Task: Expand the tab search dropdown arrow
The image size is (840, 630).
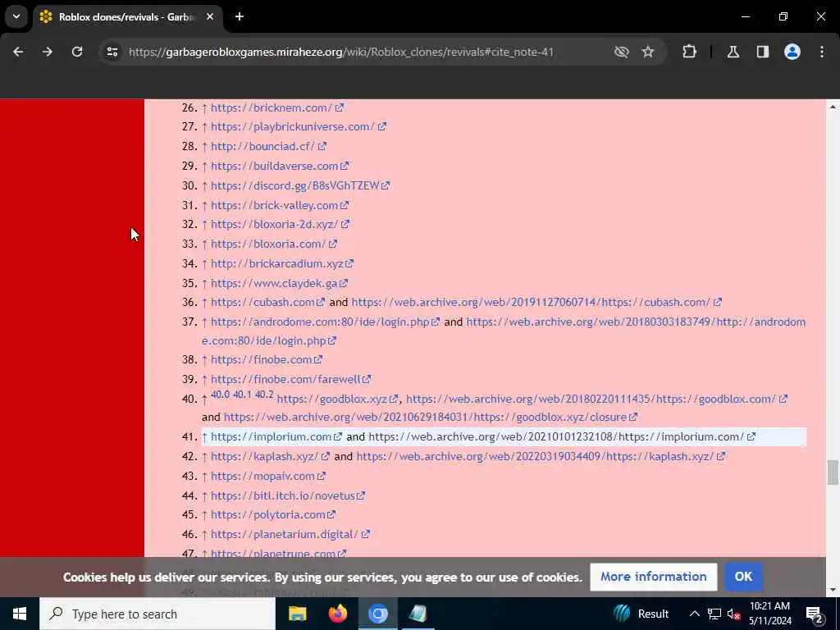Action: (x=16, y=16)
